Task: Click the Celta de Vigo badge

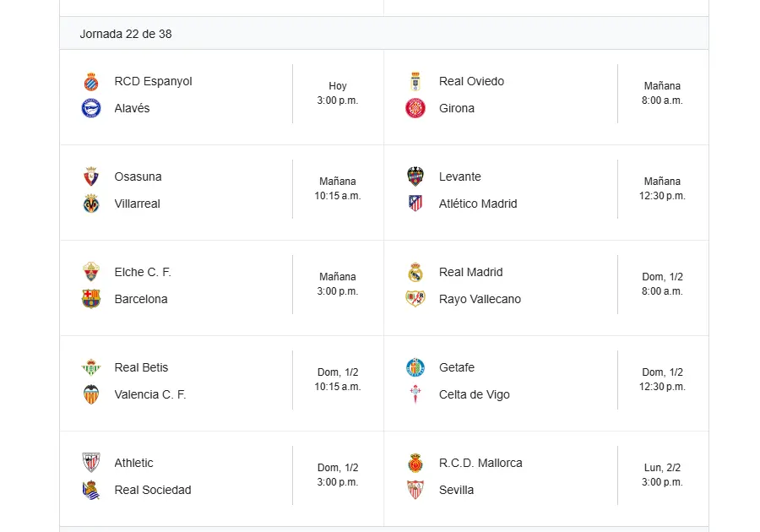Action: (415, 394)
